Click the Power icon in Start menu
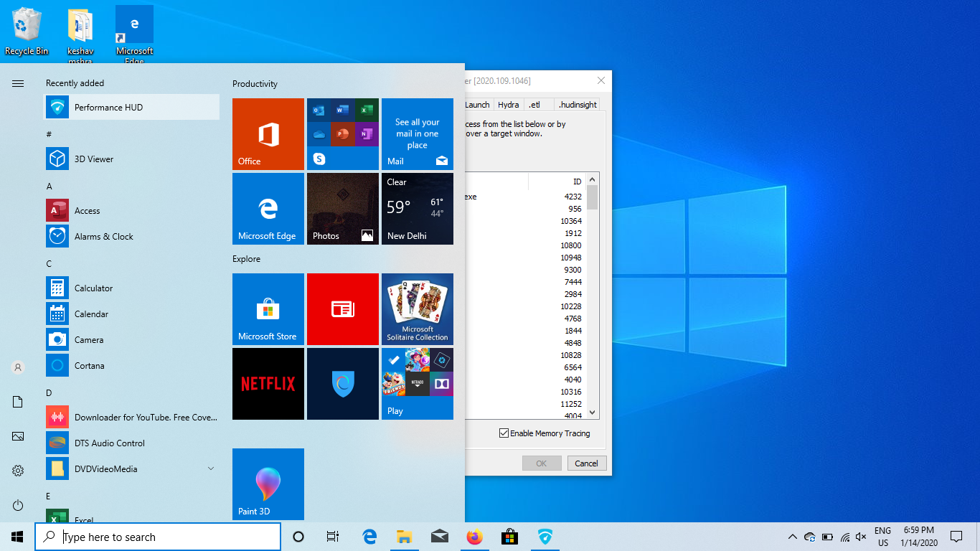Screen dimensions: 980x551 coord(18,506)
